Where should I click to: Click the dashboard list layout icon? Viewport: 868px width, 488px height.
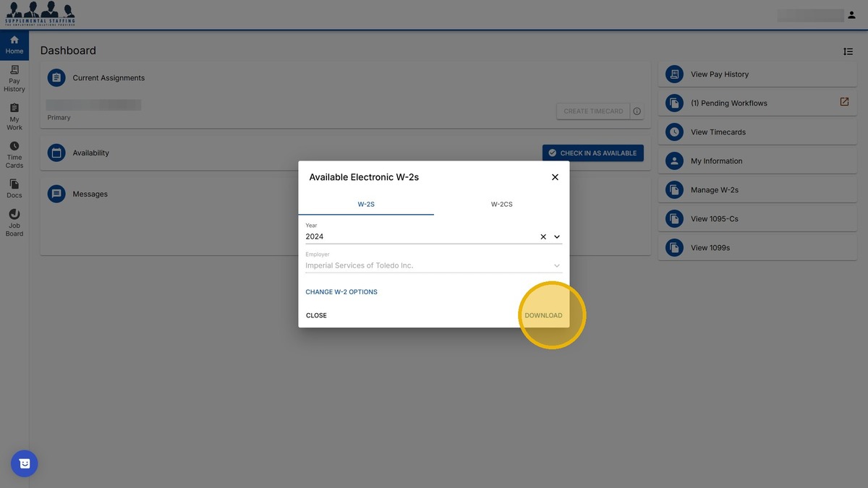tap(848, 51)
